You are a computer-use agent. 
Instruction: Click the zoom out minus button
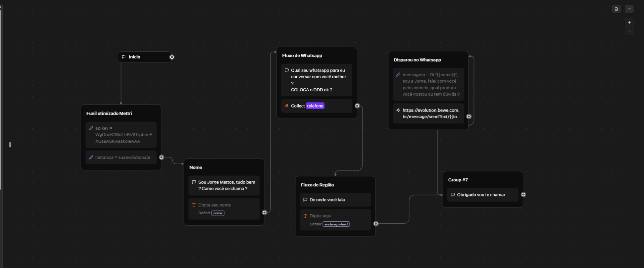[629, 31]
